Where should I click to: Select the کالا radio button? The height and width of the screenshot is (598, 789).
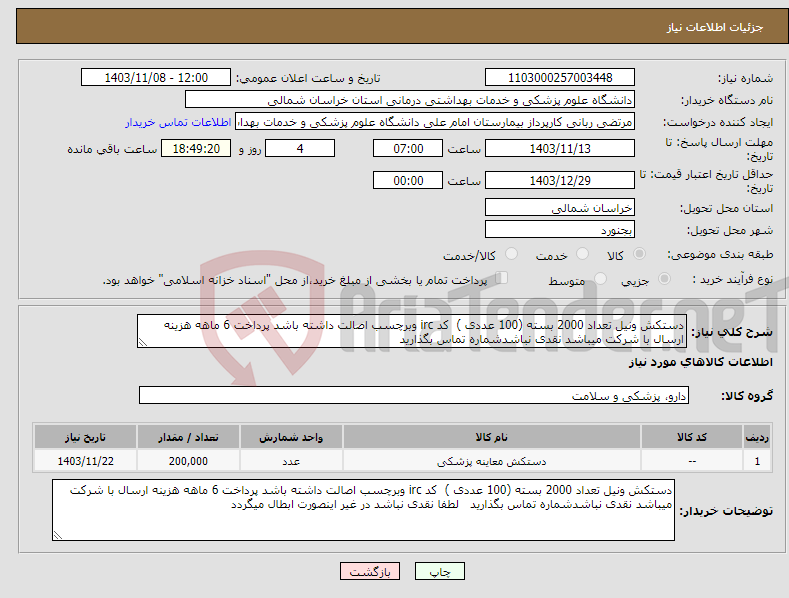(639, 254)
